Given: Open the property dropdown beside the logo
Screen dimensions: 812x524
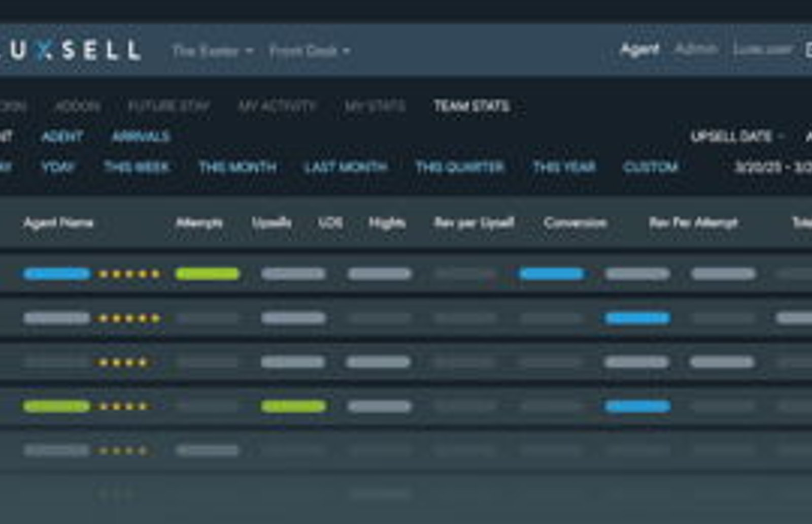Looking at the screenshot, I should [212, 51].
